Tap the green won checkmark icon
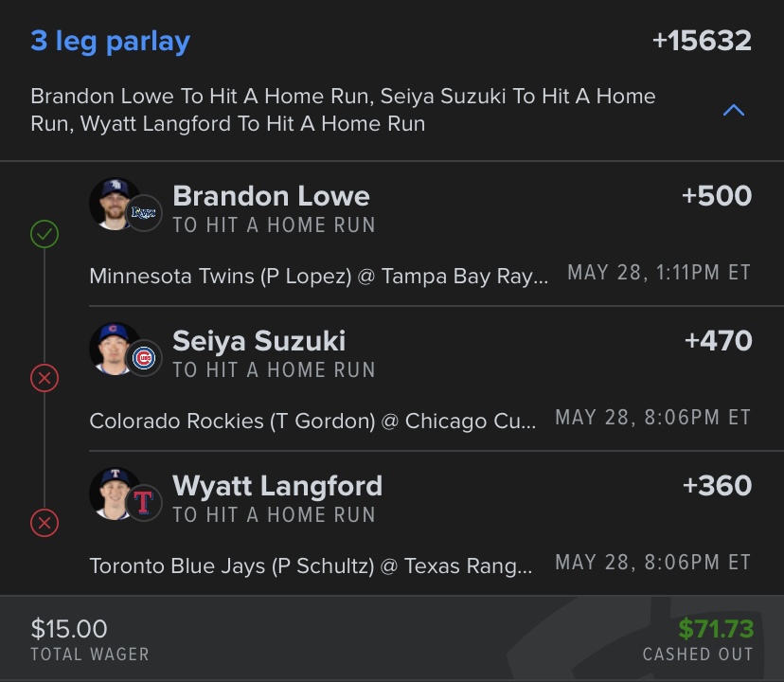Screen dimensions: 784x682 45,233
